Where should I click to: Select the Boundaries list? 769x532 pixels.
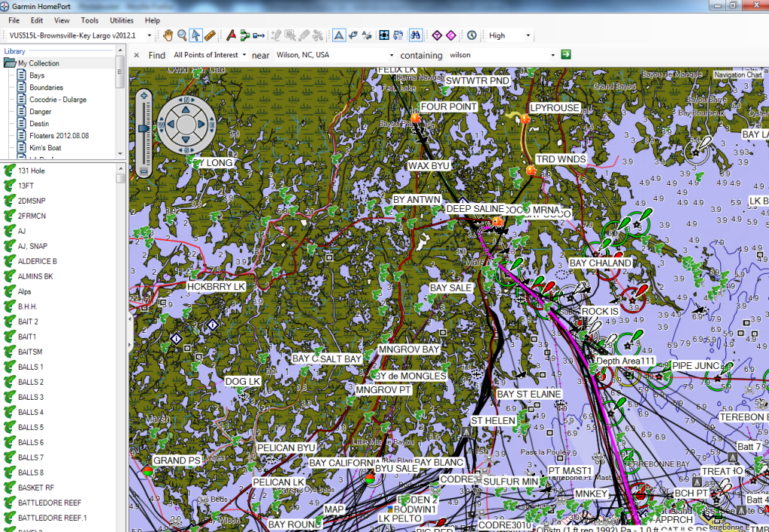pyautogui.click(x=46, y=87)
